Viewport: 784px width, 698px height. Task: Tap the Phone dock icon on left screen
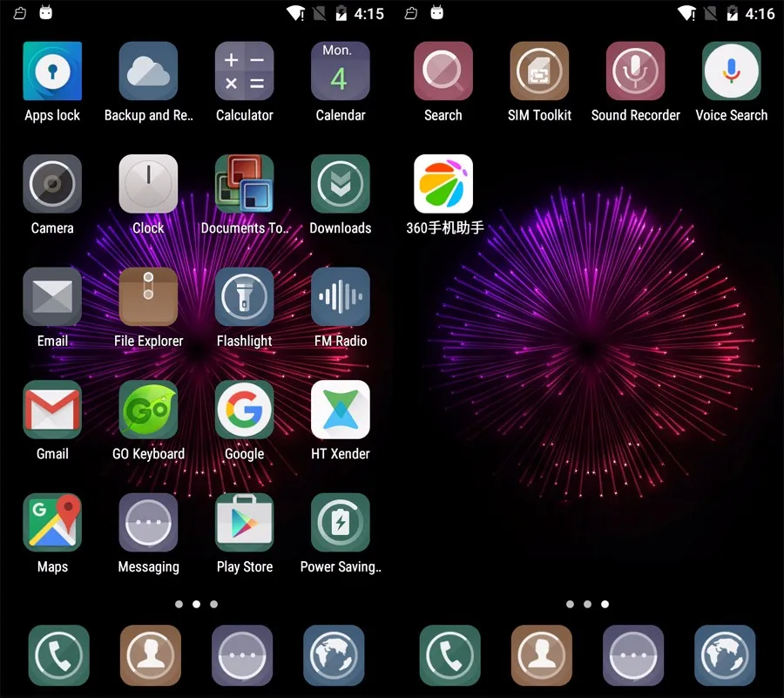[x=59, y=655]
